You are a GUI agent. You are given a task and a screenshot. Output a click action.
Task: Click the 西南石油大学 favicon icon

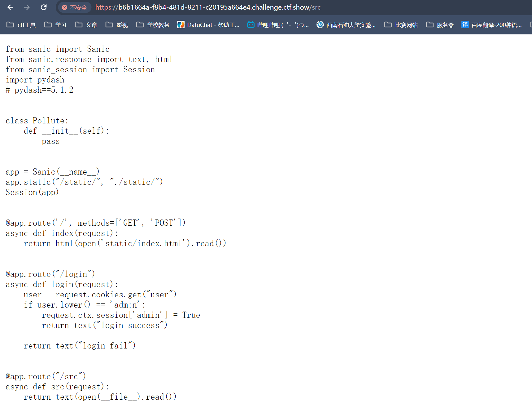coord(320,24)
